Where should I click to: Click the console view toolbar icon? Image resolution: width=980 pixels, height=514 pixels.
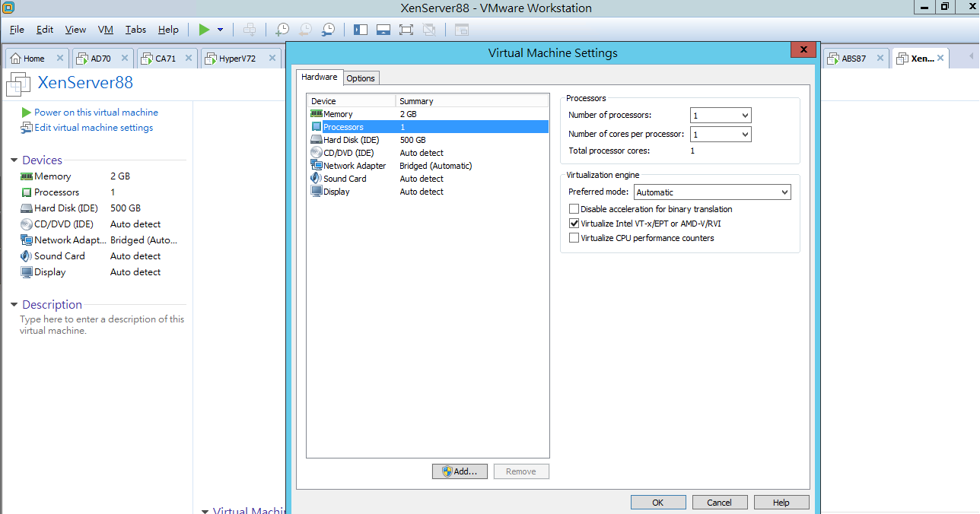pos(462,30)
